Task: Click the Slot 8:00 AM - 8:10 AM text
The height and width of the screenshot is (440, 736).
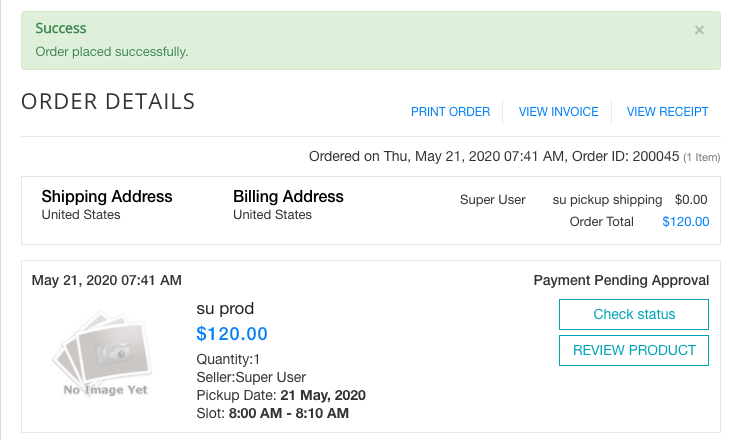Action: pyautogui.click(x=272, y=413)
